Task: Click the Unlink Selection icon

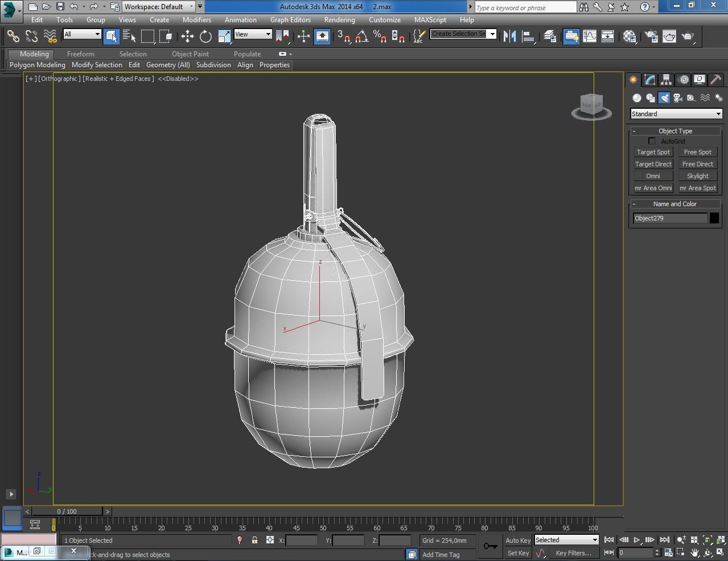Action: pos(31,36)
